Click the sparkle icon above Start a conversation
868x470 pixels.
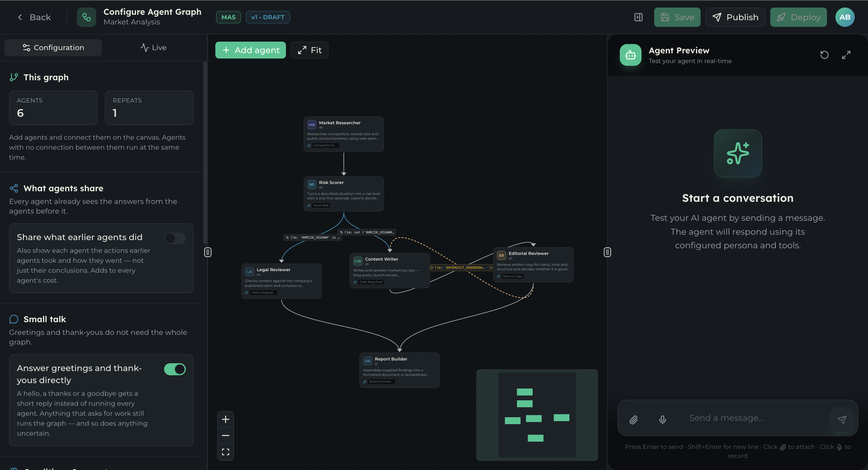pos(738,153)
